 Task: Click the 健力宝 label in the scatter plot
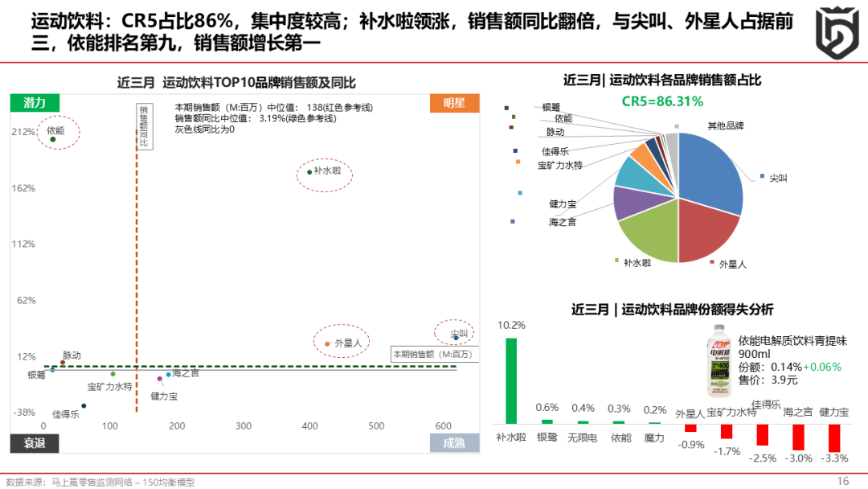pyautogui.click(x=165, y=396)
